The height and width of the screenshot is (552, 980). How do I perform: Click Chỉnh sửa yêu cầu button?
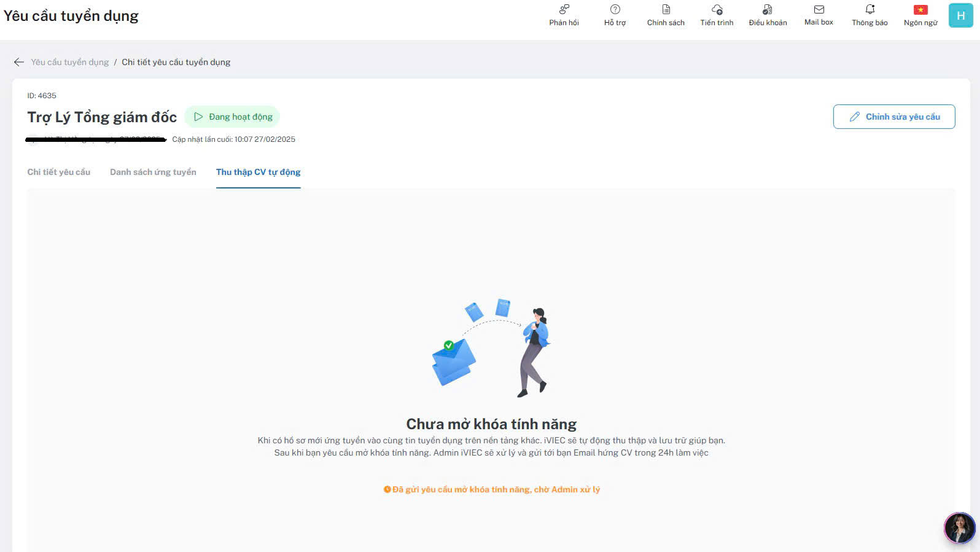893,117
